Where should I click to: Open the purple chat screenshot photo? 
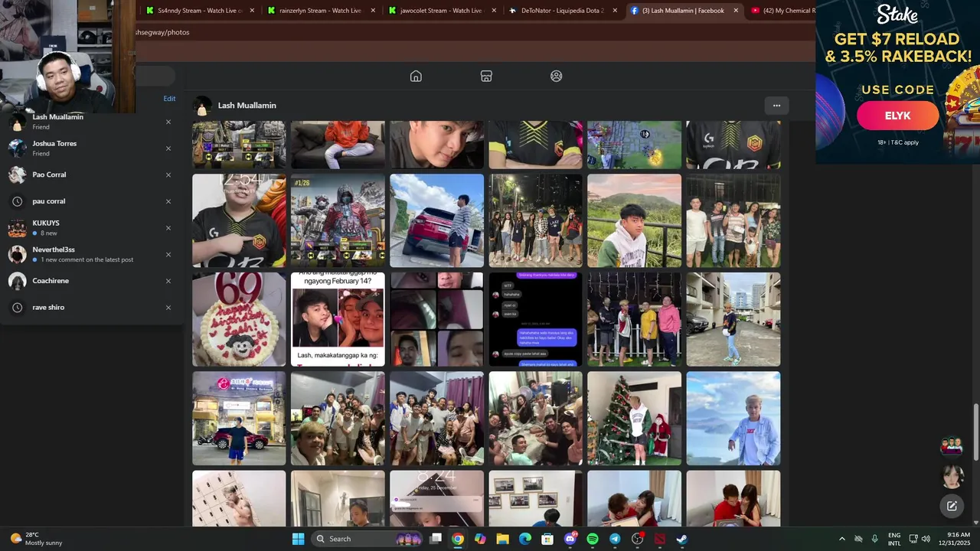tap(535, 319)
